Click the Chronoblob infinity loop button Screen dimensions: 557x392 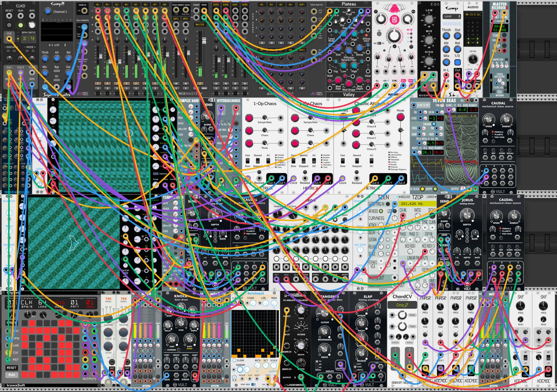point(379,34)
